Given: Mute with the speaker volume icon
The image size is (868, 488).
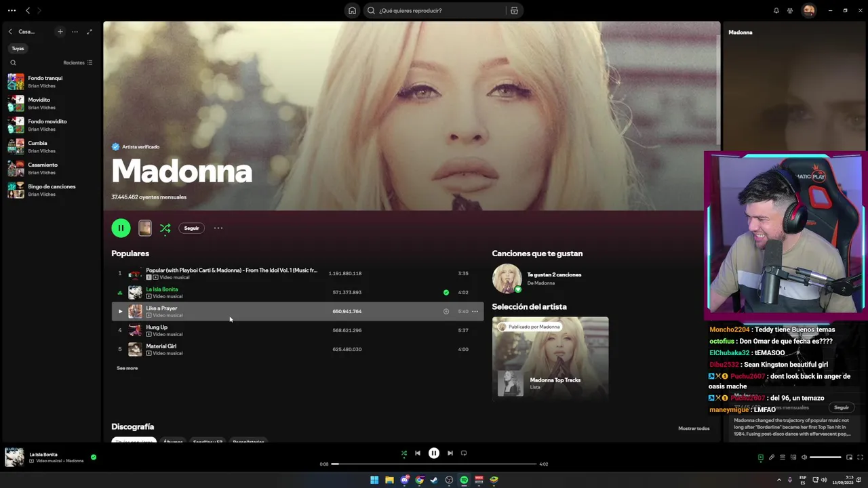Looking at the screenshot, I should (x=804, y=457).
